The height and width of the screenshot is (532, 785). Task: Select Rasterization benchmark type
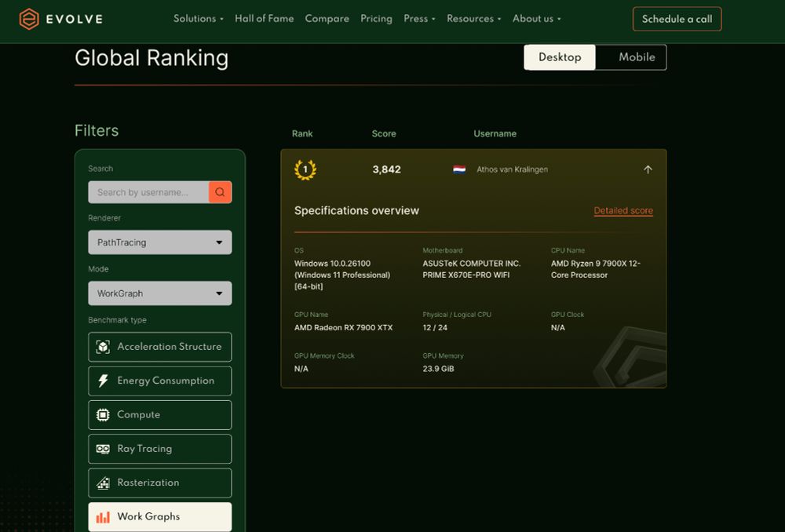coord(160,483)
